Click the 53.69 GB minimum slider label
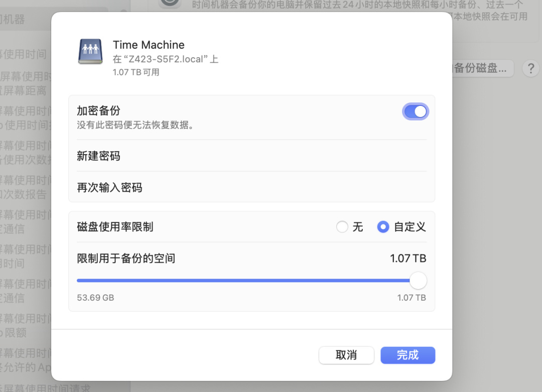 click(x=95, y=298)
